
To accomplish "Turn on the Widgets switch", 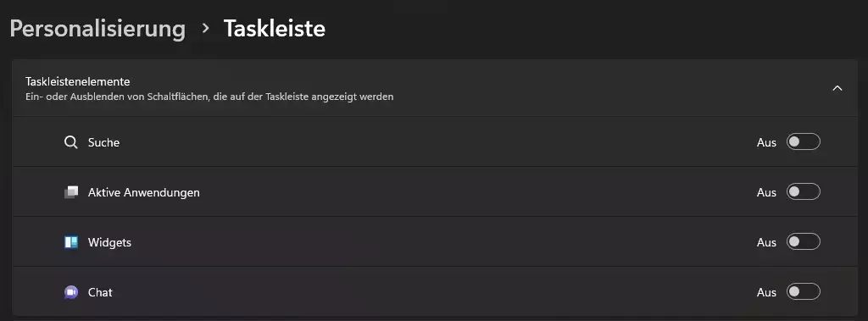I will point(804,242).
